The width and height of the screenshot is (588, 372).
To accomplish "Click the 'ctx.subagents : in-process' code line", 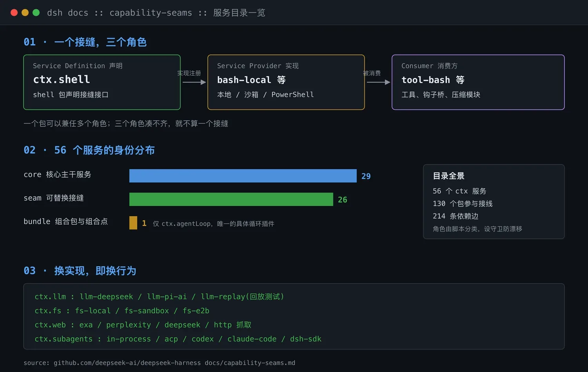I will point(178,339).
